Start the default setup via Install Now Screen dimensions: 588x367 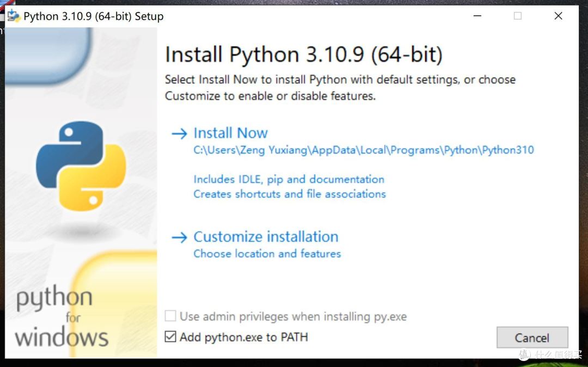(230, 133)
